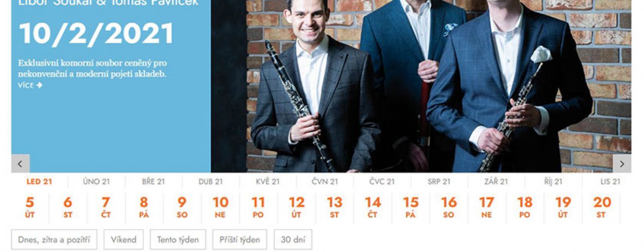Open the musicians trio photo
The width and height of the screenshot is (644, 252).
point(421,86)
